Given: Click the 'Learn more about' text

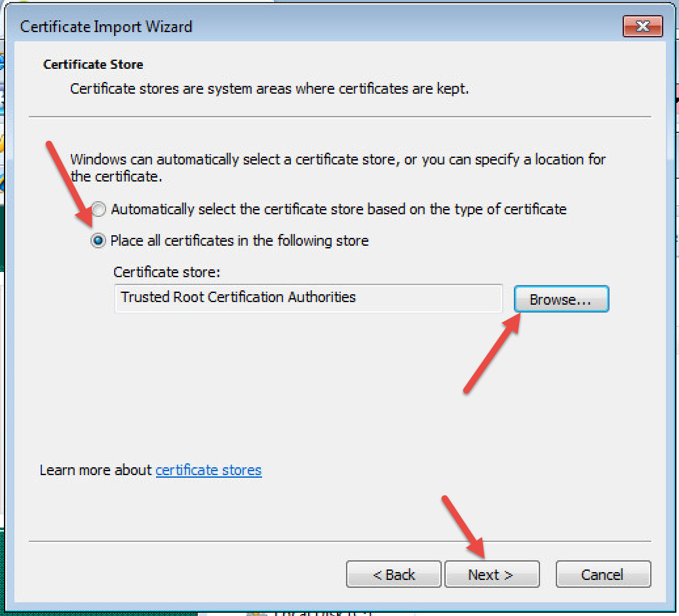Looking at the screenshot, I should click(96, 470).
